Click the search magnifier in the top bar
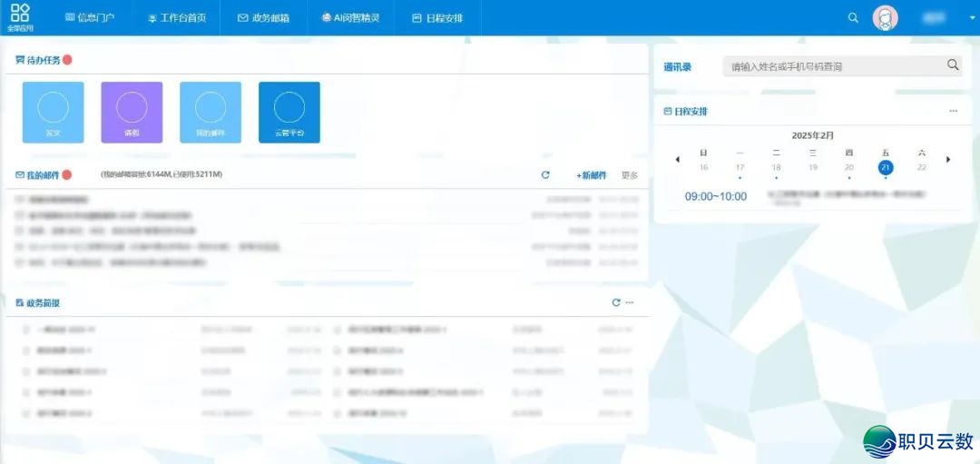 pos(853,17)
